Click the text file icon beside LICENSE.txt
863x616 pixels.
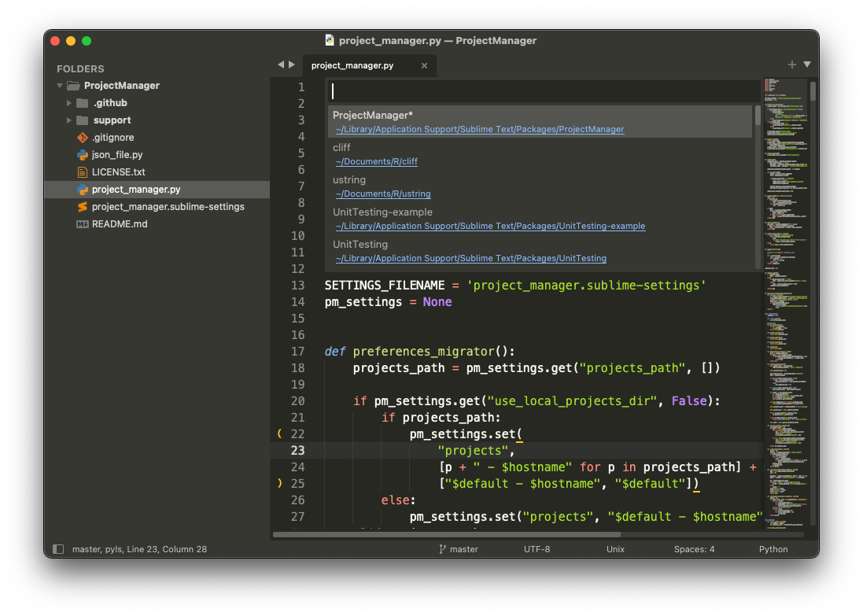click(83, 172)
